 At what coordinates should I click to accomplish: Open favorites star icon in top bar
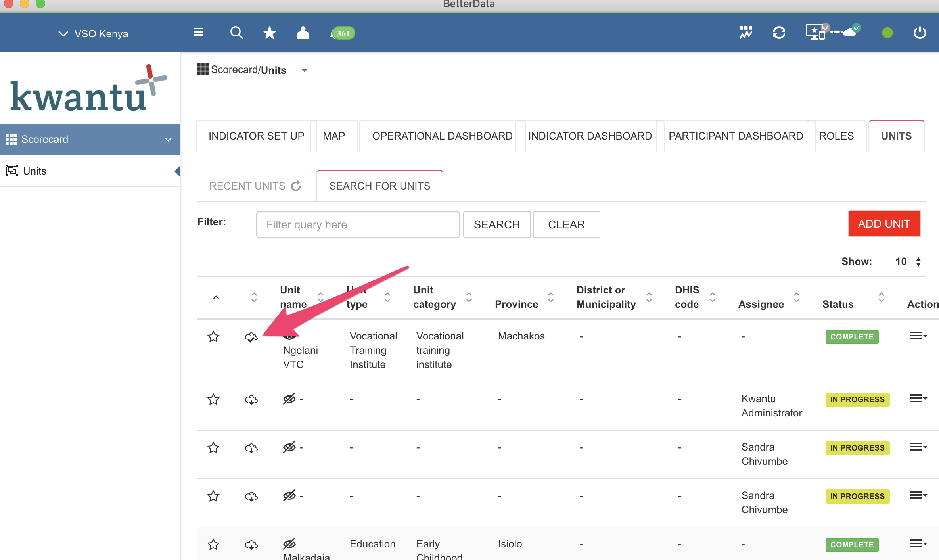point(270,33)
